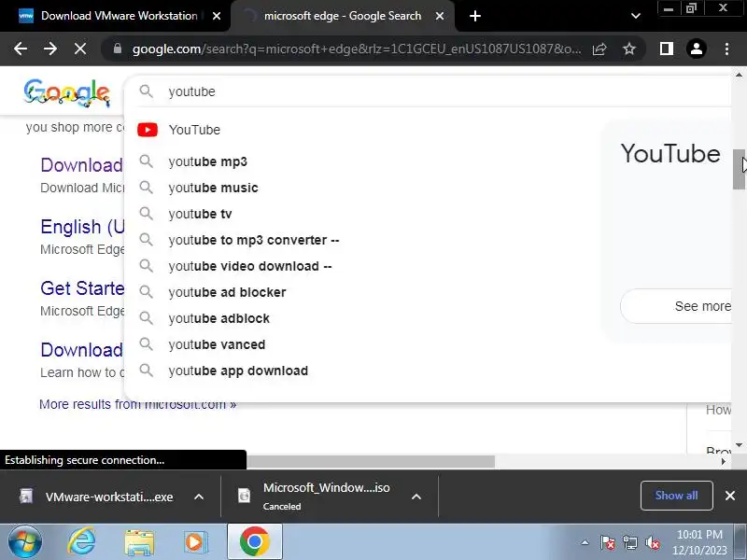This screenshot has height=560, width=747.
Task: Bookmark this page with the star
Action: (629, 49)
